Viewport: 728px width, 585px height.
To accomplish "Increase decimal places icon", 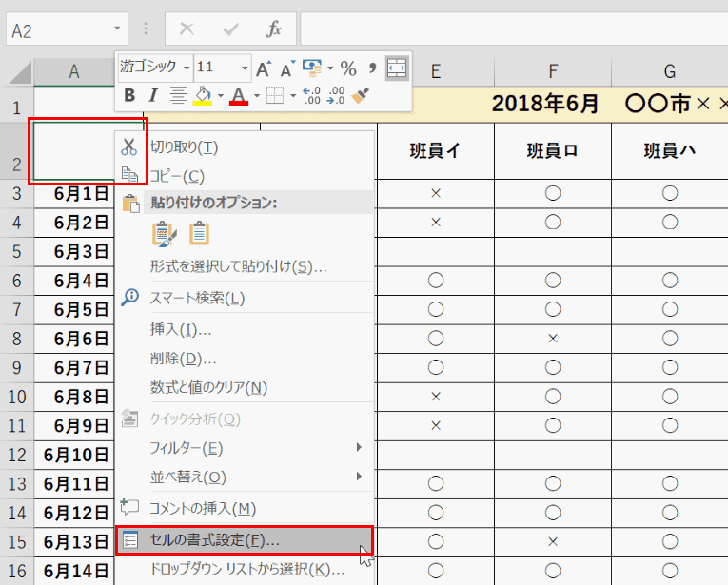I will coord(311,95).
